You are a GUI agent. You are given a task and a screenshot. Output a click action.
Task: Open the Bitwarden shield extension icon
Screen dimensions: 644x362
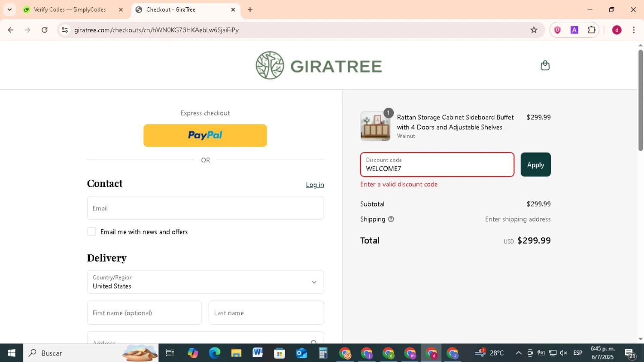click(557, 30)
